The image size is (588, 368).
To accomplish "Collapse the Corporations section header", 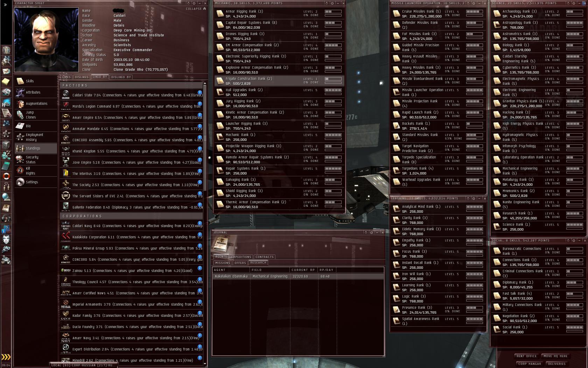I will pos(131,216).
